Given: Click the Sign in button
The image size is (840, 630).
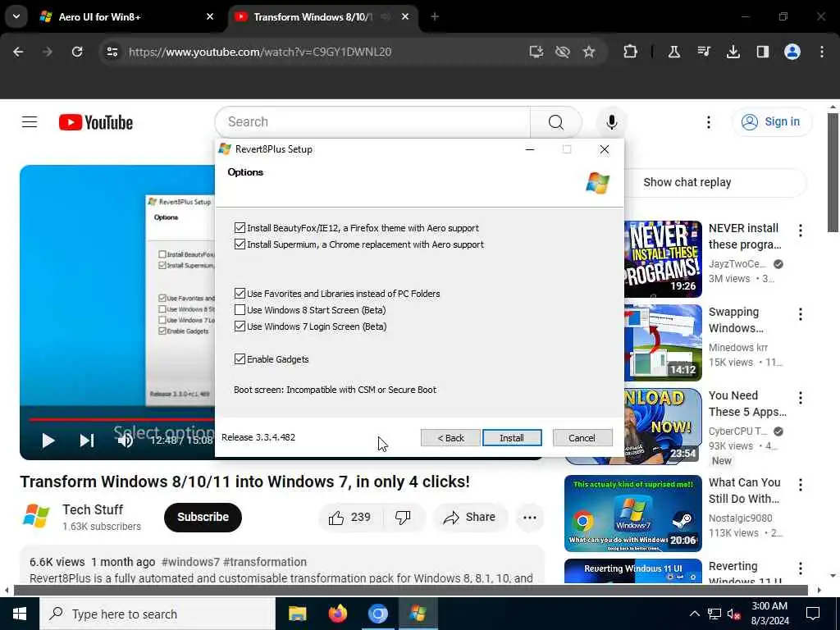Looking at the screenshot, I should point(772,122).
